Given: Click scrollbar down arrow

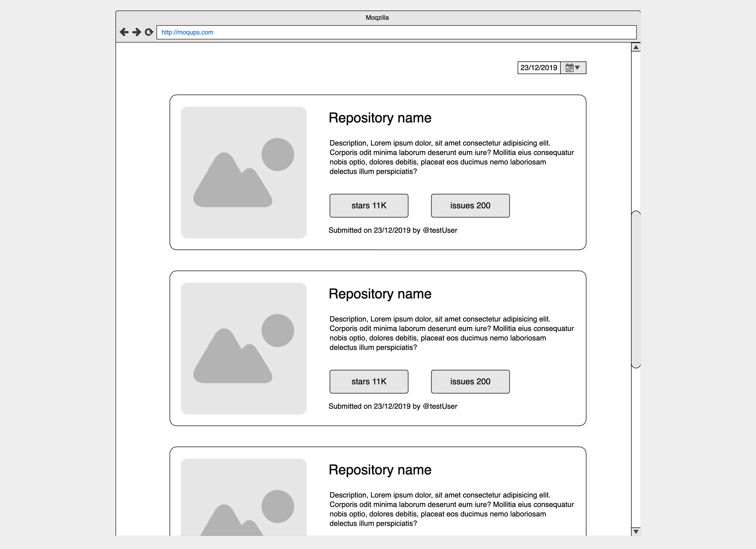Looking at the screenshot, I should pos(636,531).
